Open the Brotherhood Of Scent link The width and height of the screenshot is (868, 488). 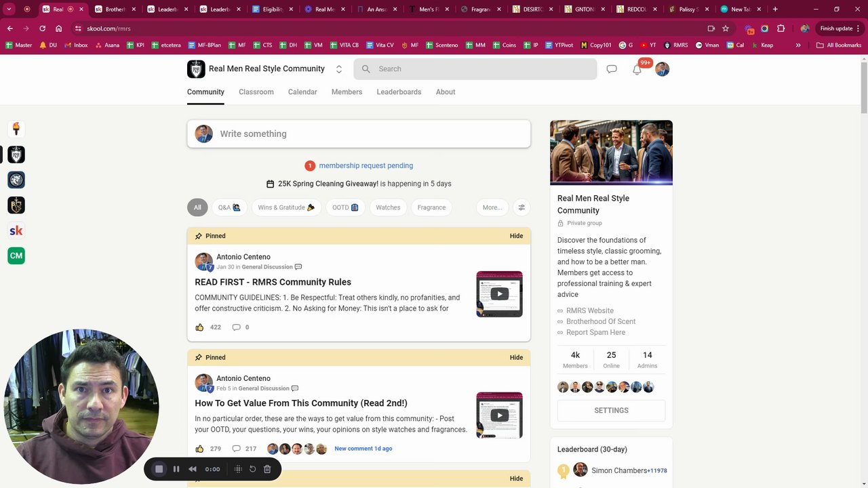coord(601,321)
